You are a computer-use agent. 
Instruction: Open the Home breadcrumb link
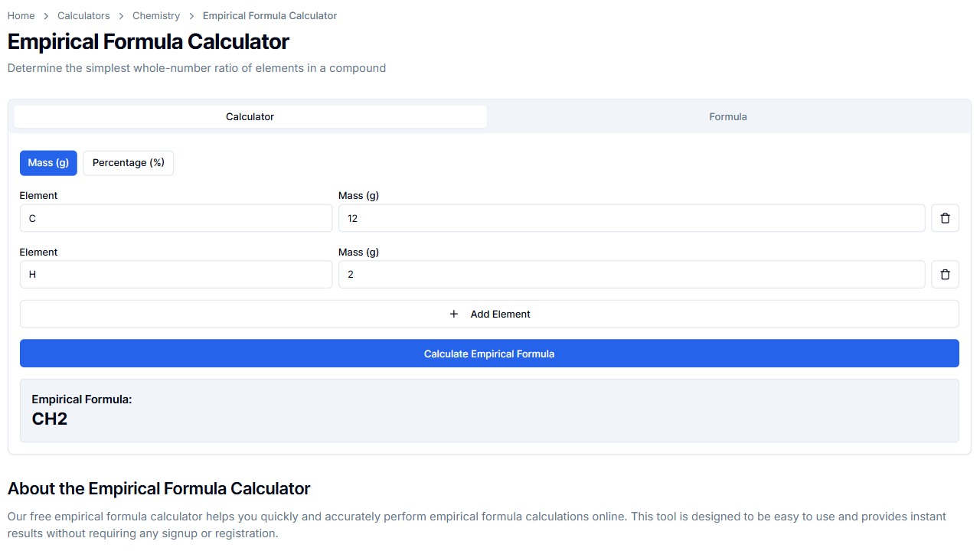pos(21,15)
